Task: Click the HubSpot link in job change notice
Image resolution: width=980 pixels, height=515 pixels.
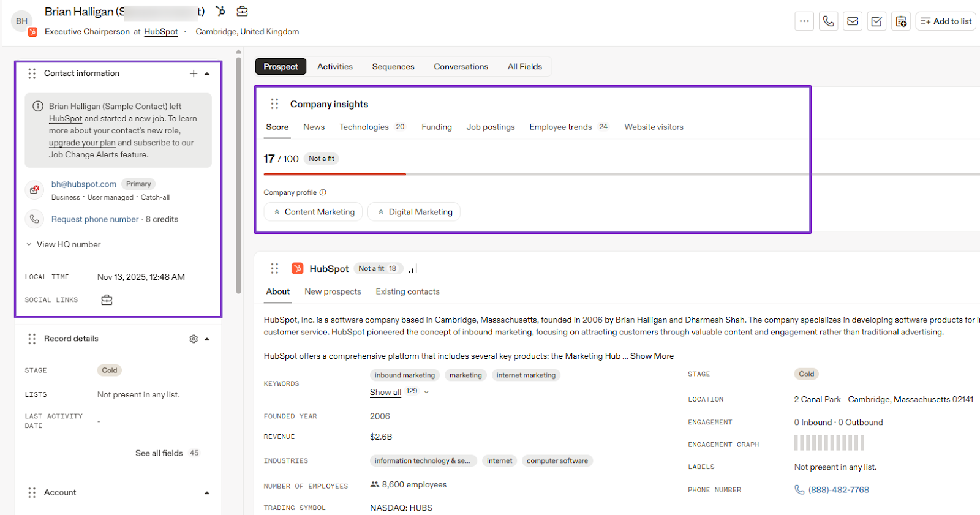Action: pos(66,119)
